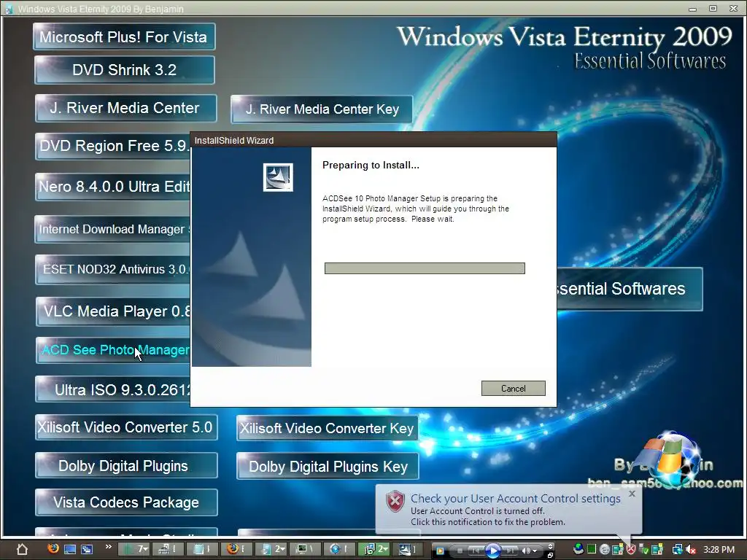The image size is (747, 560).
Task: Switch to the network device taskbar window
Action: pyautogui.click(x=168, y=549)
